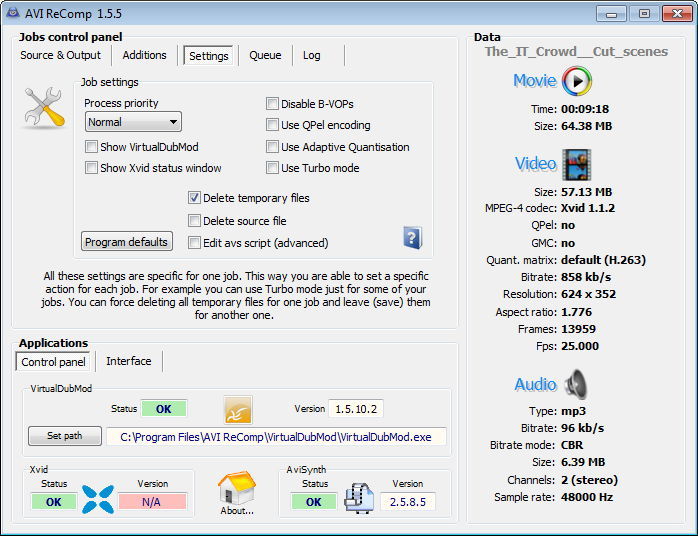The height and width of the screenshot is (536, 698).
Task: Click the Set path button
Action: point(64,436)
